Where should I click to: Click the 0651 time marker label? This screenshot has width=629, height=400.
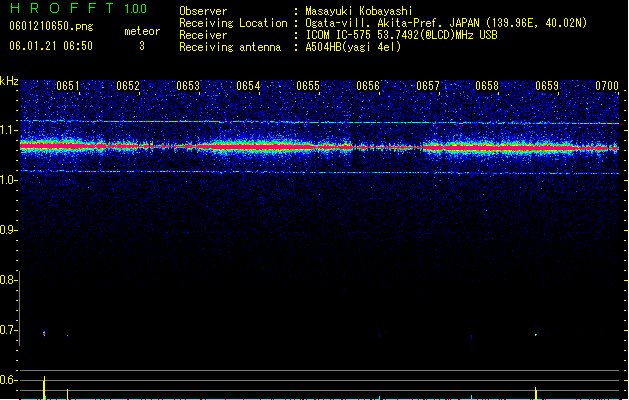click(68, 86)
